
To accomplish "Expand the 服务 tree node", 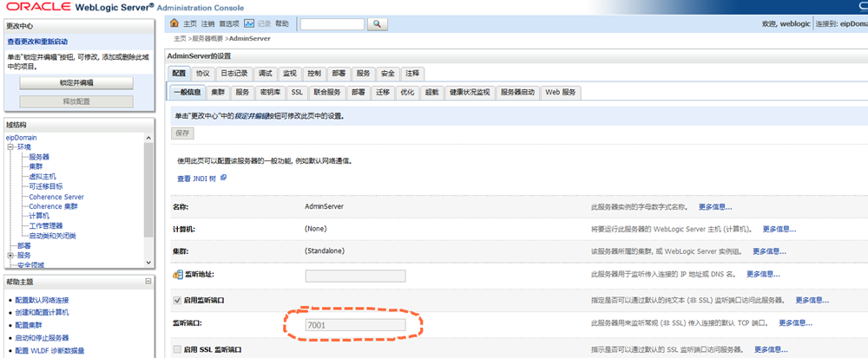I will tap(10, 255).
